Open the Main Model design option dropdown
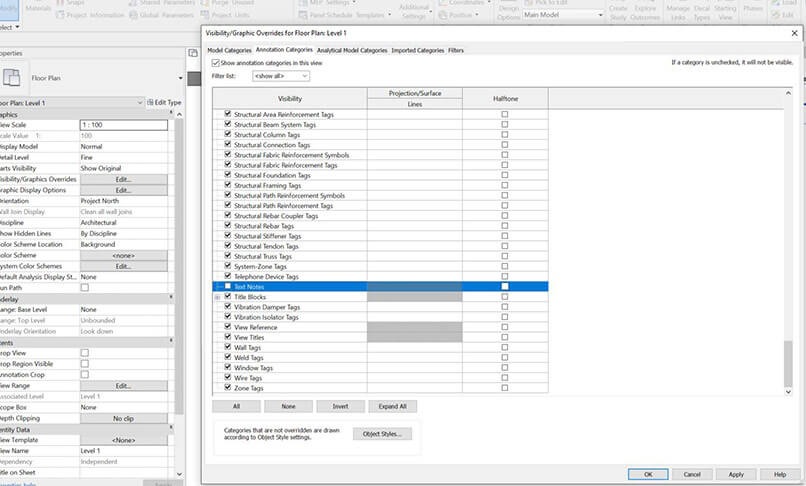Viewport: 806px width, 486px height. [x=563, y=15]
